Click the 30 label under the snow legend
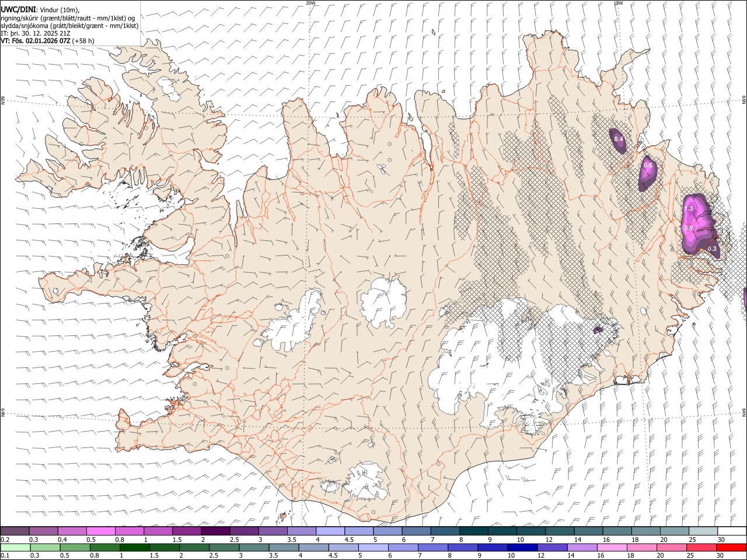The height and width of the screenshot is (560, 747). (x=721, y=540)
